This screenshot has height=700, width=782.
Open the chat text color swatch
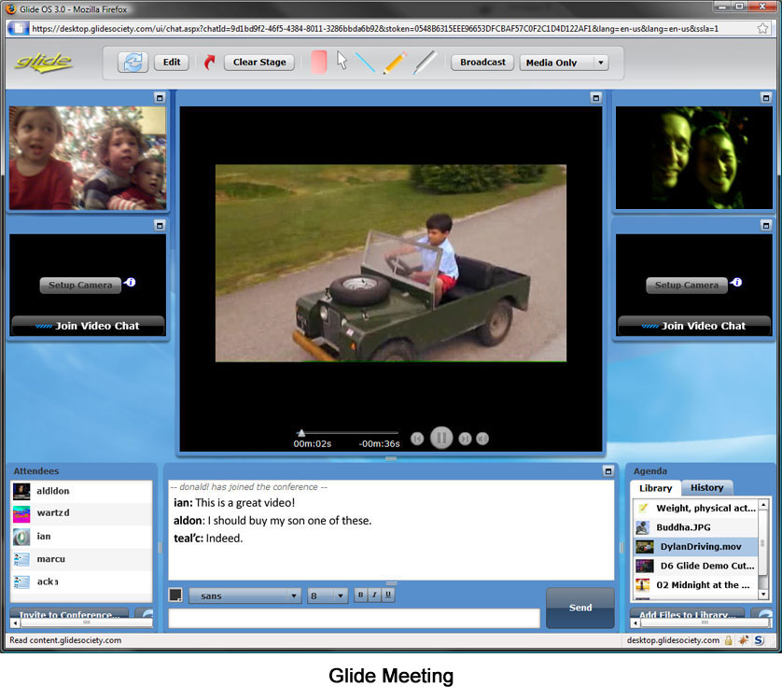175,595
